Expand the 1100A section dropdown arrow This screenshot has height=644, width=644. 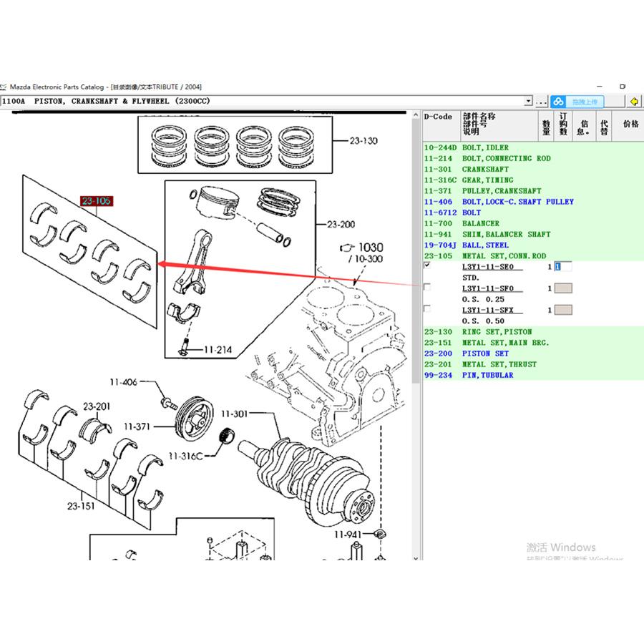click(x=528, y=101)
